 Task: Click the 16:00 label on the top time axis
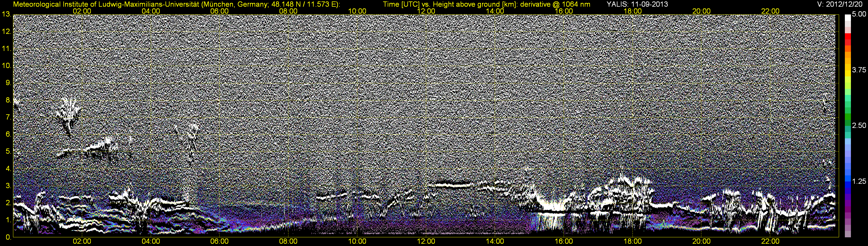click(564, 11)
